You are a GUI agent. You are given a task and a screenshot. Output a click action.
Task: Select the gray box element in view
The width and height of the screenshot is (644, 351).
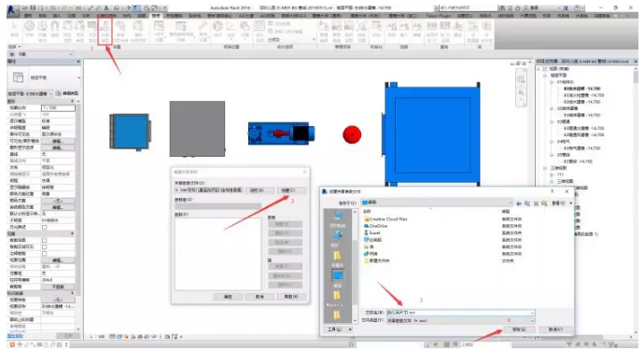pyautogui.click(x=197, y=129)
